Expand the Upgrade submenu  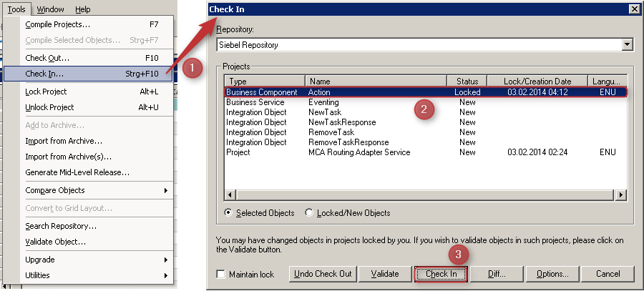(x=88, y=260)
